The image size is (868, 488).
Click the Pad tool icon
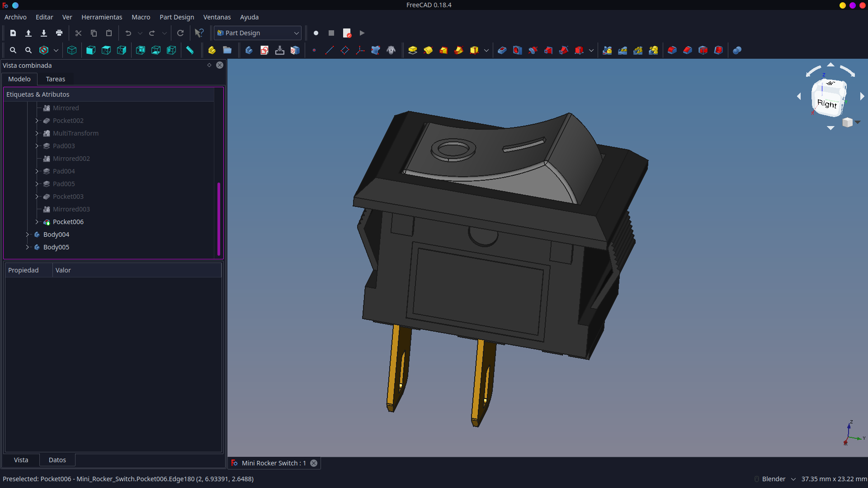412,50
